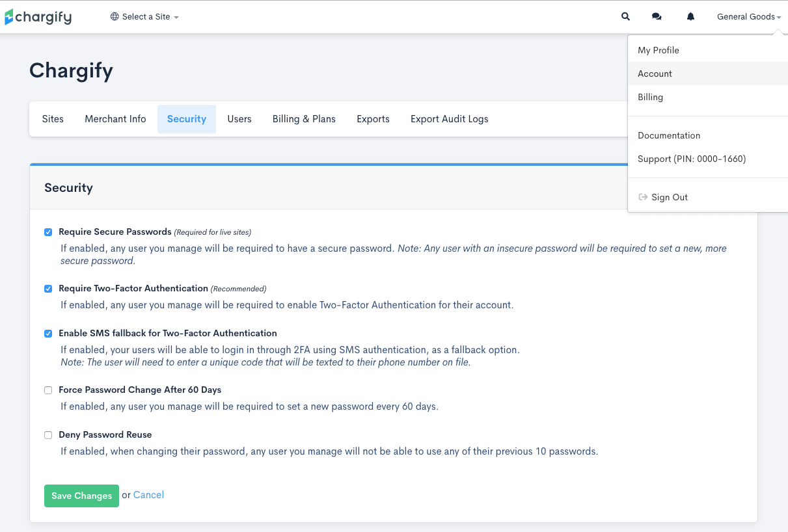Viewport: 788px width, 532px height.
Task: Enable Force Password Change After 60 Days
Action: (x=48, y=390)
